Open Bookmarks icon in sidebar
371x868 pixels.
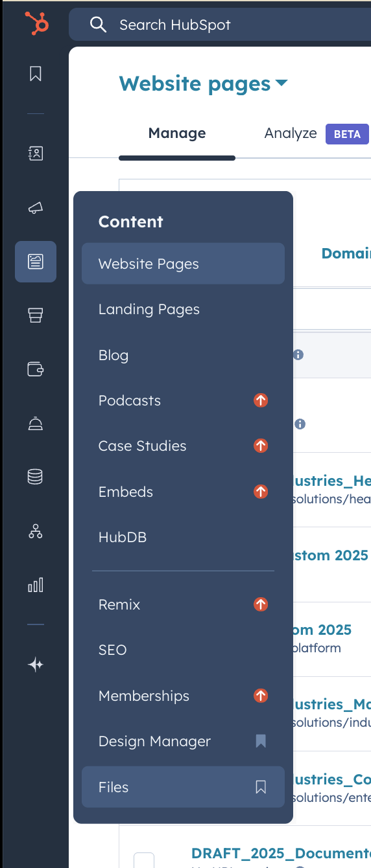(x=36, y=74)
